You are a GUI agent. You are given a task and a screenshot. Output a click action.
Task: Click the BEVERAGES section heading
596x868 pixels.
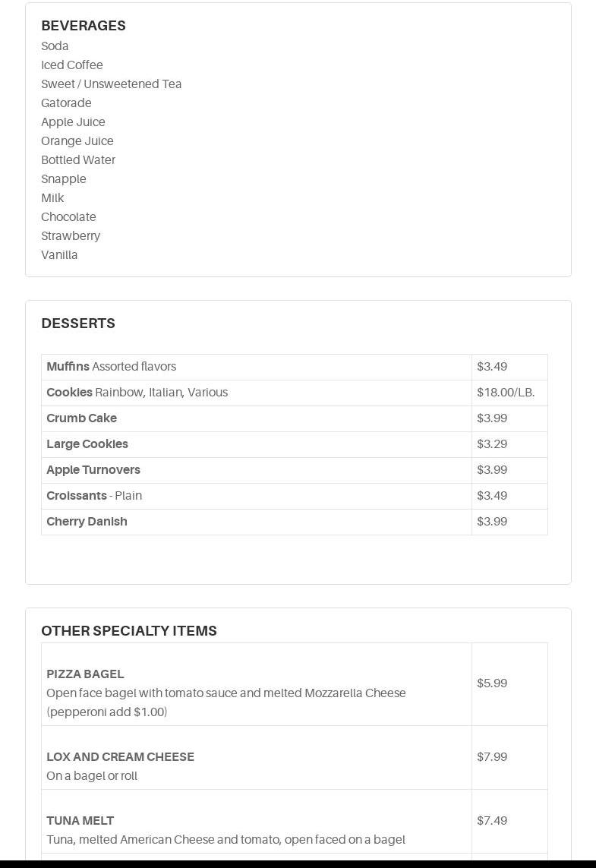tap(84, 26)
